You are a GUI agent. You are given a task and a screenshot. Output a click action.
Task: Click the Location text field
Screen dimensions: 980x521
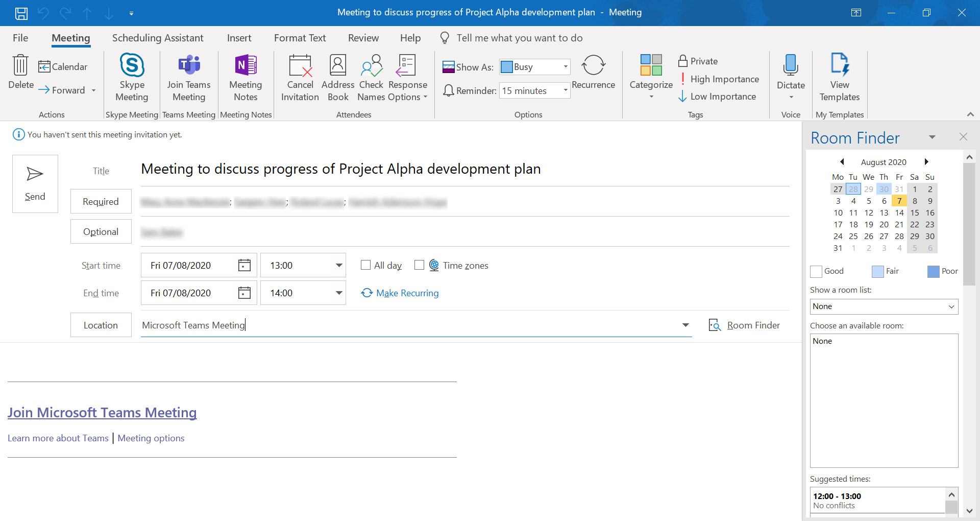point(408,325)
